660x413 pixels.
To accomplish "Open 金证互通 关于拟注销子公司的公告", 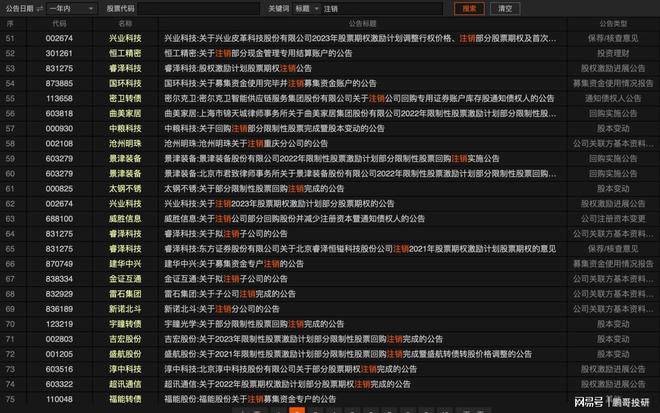I will pyautogui.click(x=226, y=279).
